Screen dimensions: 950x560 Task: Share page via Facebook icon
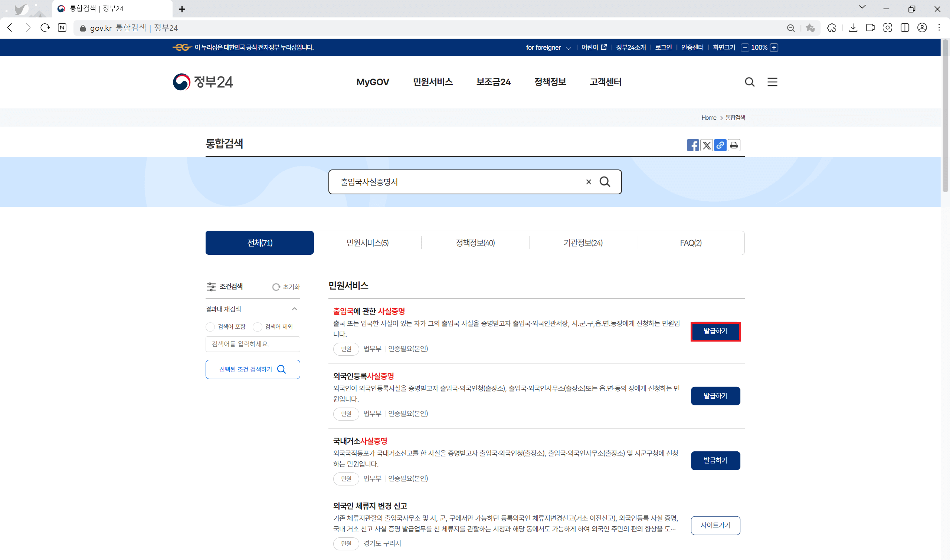click(692, 145)
